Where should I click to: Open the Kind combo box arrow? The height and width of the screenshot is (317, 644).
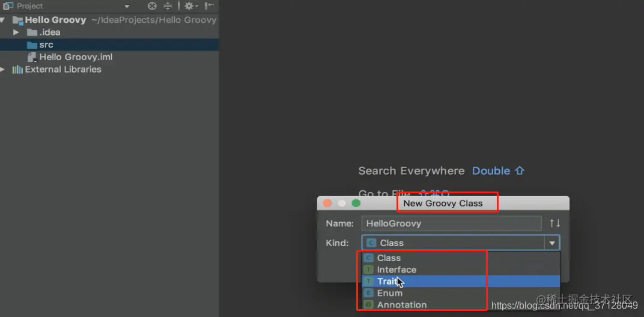coord(552,243)
